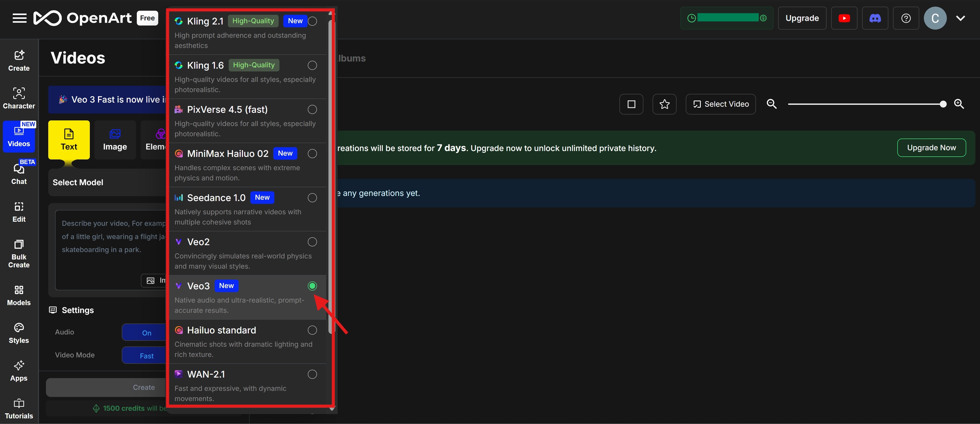Click the Free plan badge
This screenshot has width=980, height=424.
coord(147,18)
